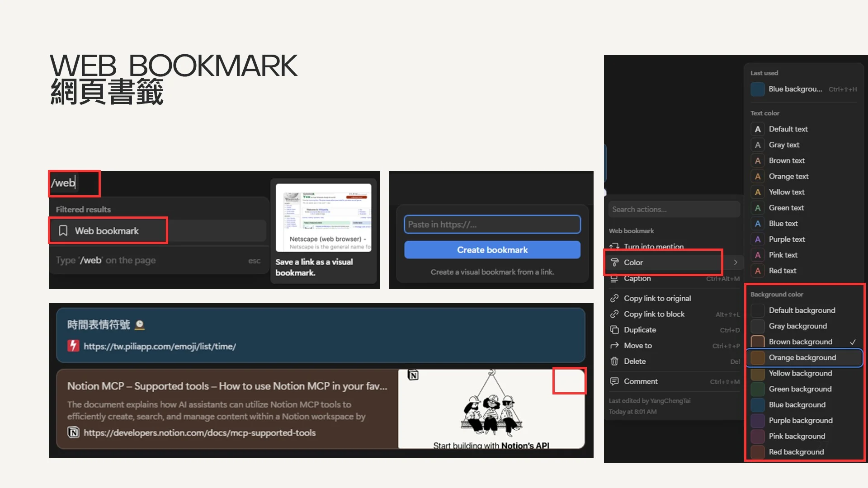868x488 pixels.
Task: Click the Move to arrow icon
Action: click(614, 346)
